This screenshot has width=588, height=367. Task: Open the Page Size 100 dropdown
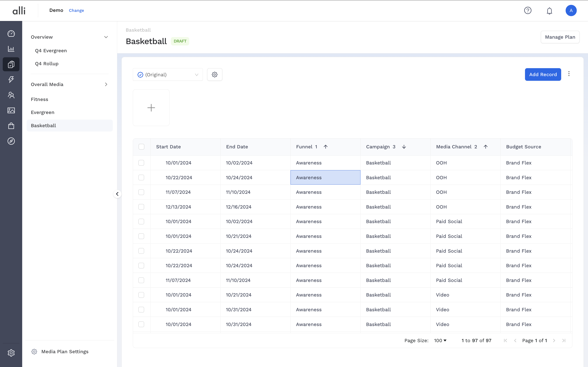point(440,341)
